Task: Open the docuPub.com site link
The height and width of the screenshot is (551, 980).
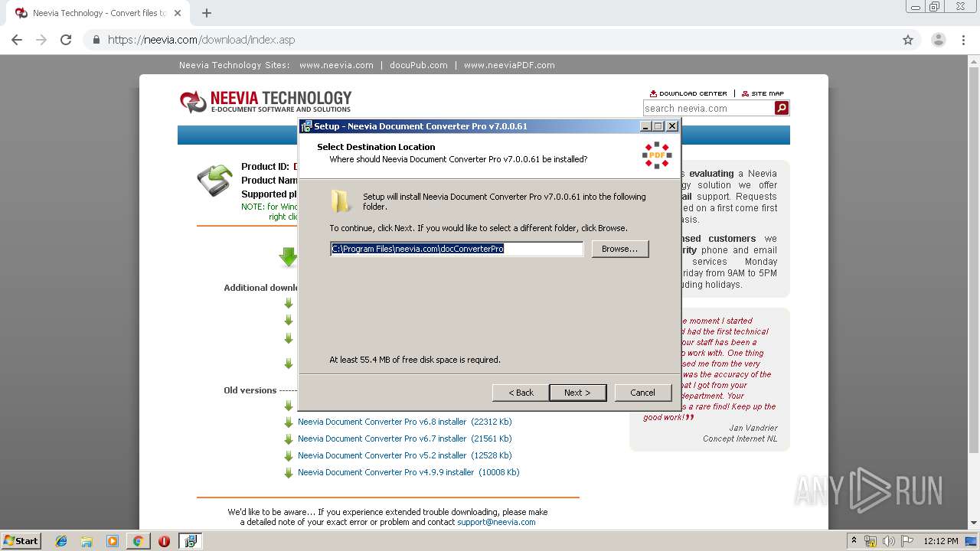Action: click(x=418, y=65)
